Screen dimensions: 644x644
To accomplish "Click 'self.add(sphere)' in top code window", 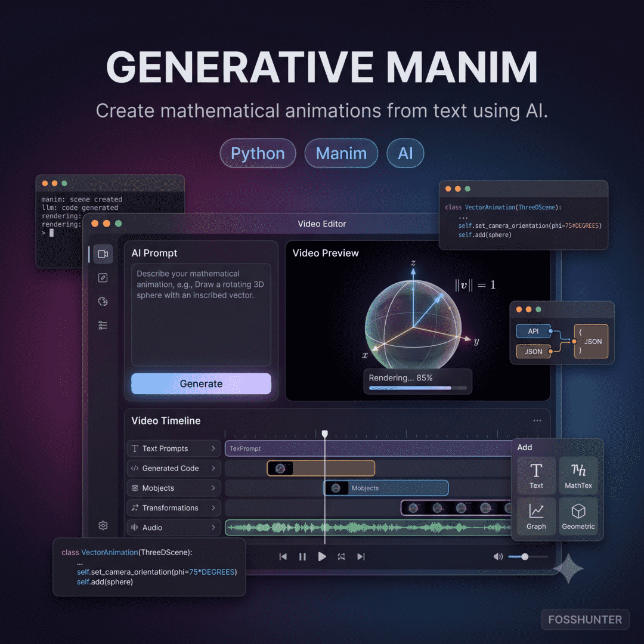I will click(x=485, y=235).
